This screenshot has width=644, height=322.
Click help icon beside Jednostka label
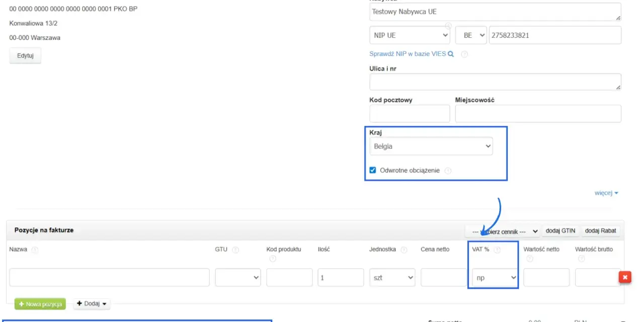click(x=404, y=250)
